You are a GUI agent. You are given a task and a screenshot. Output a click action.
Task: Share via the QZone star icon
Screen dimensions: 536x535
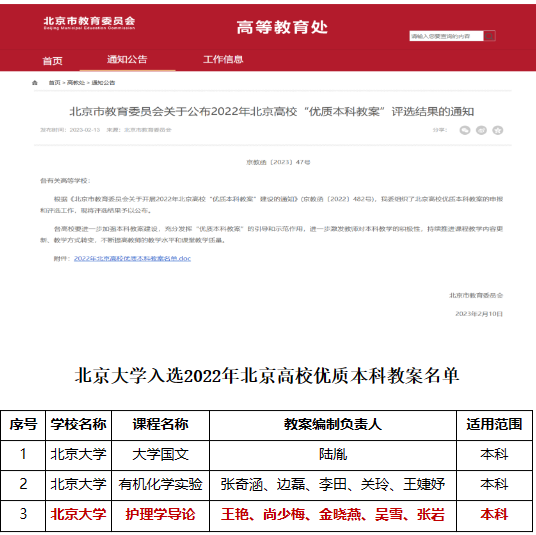coord(498,130)
